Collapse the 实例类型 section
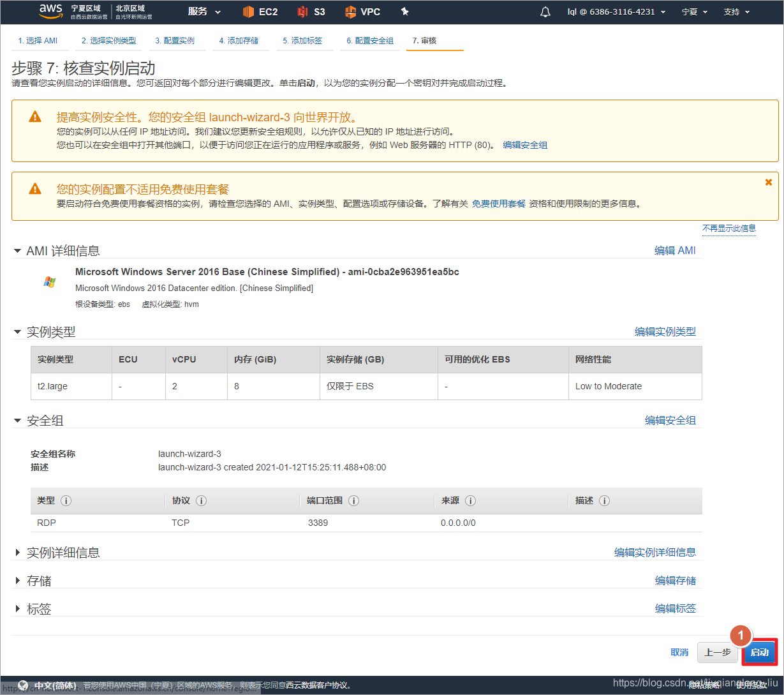 click(x=17, y=332)
